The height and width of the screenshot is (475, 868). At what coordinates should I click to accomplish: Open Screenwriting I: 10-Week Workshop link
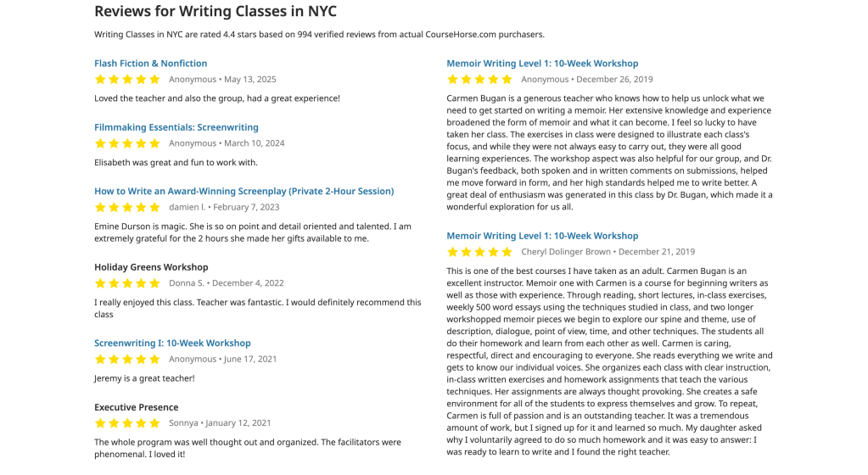click(172, 343)
